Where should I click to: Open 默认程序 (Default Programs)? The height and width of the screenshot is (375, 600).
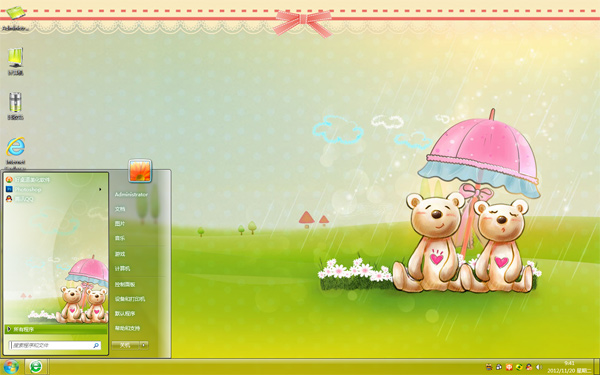point(125,313)
